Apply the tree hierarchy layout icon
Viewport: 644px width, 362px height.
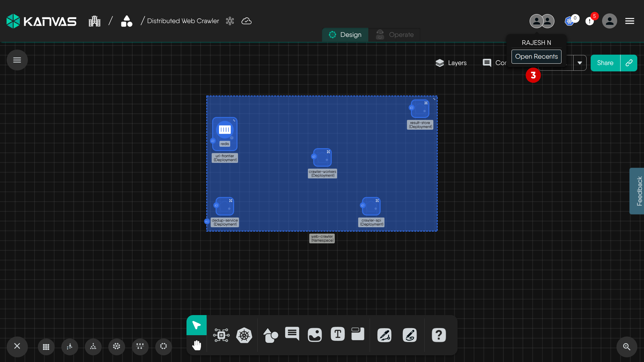coord(93,347)
